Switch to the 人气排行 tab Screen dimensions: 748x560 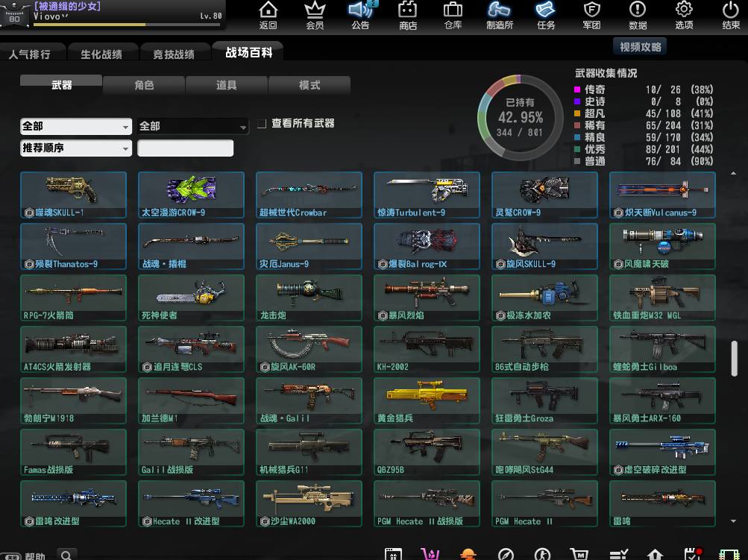coord(30,54)
